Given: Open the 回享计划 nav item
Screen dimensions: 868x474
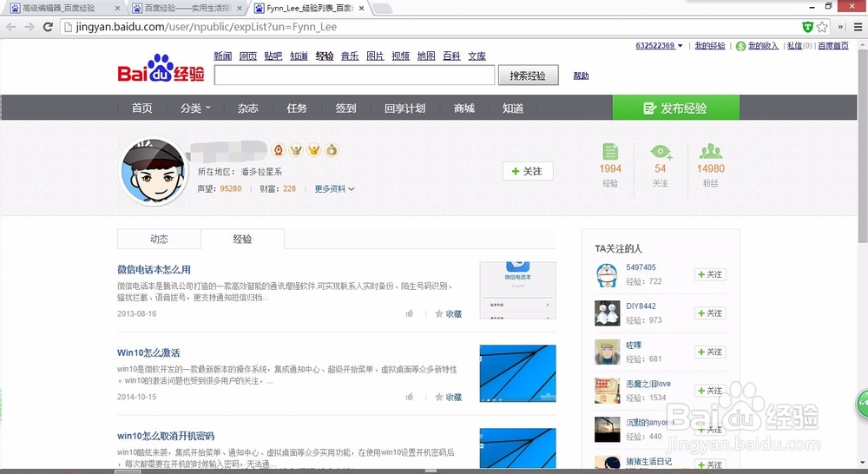Looking at the screenshot, I should 404,108.
